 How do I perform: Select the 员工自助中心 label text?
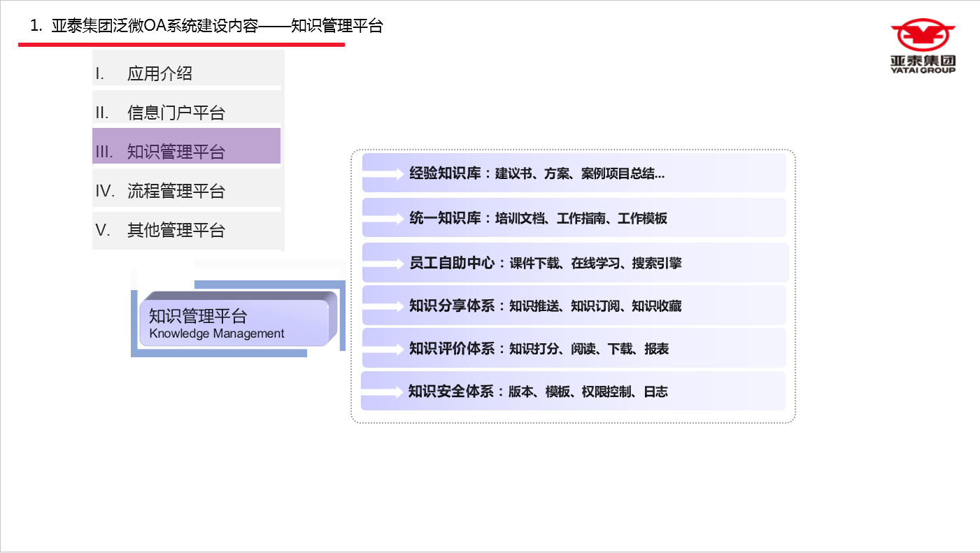click(x=452, y=264)
